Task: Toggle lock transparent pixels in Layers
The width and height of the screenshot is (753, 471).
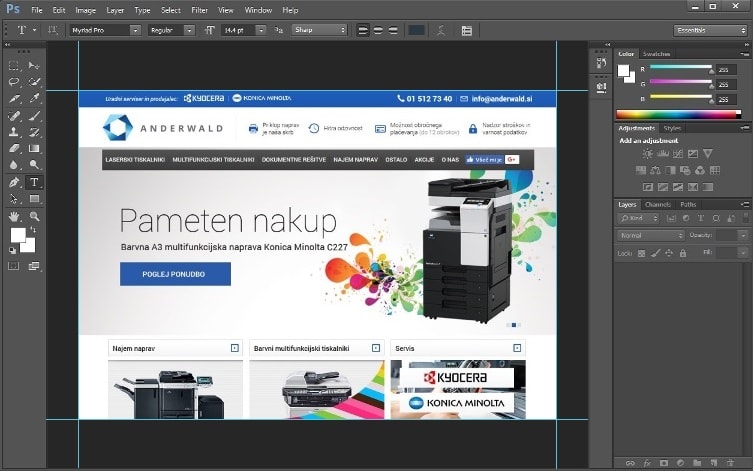Action: point(642,253)
